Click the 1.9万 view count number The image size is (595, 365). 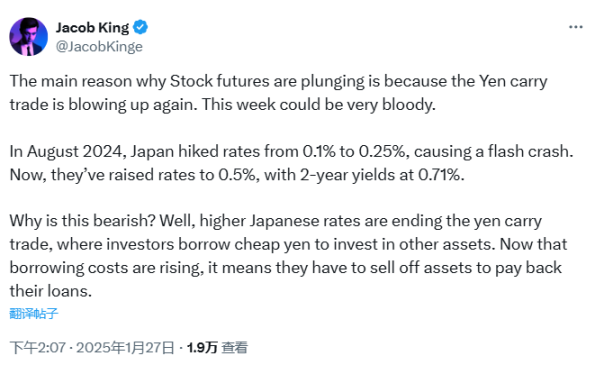point(202,348)
